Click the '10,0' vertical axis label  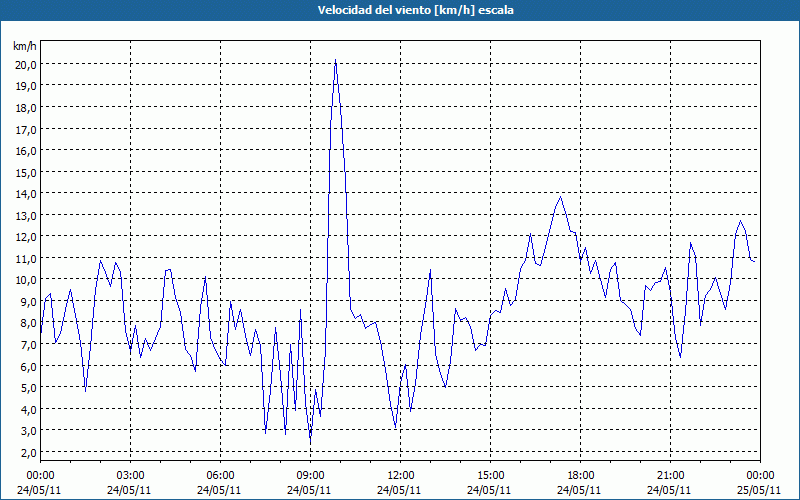pos(27,280)
